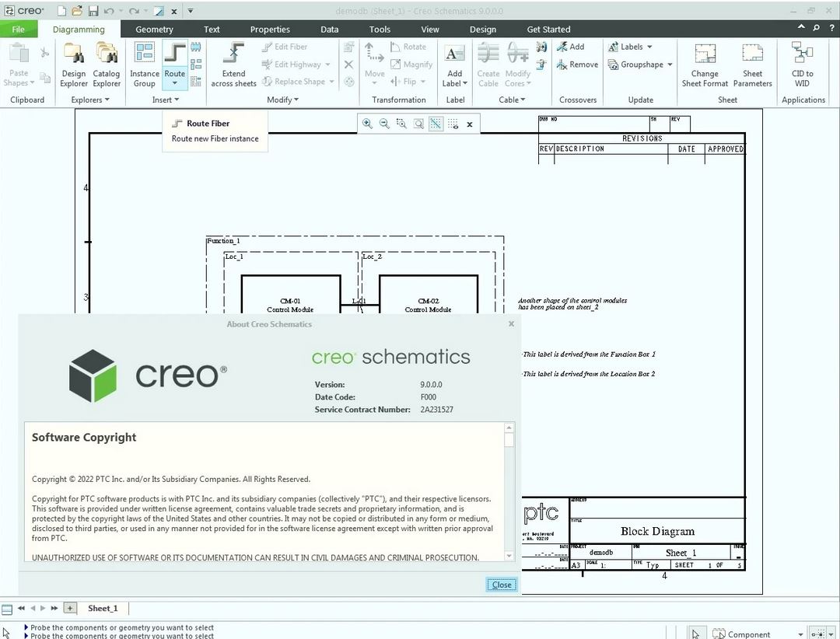
Task: Add a crossover
Action: (571, 47)
